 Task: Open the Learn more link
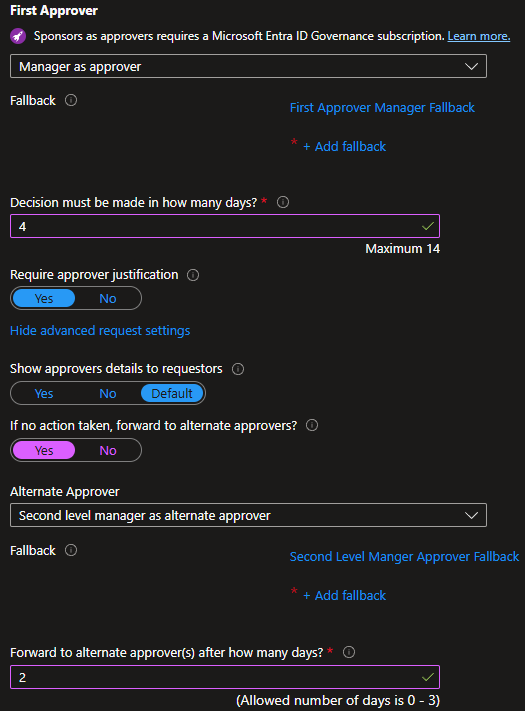click(x=479, y=36)
